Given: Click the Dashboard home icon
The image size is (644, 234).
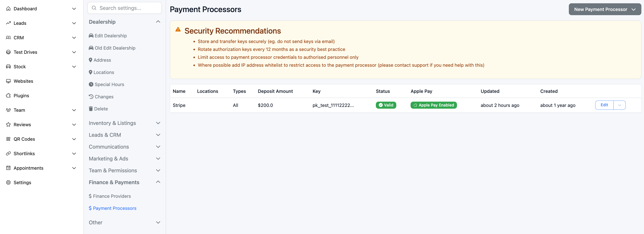Looking at the screenshot, I should pyautogui.click(x=9, y=9).
